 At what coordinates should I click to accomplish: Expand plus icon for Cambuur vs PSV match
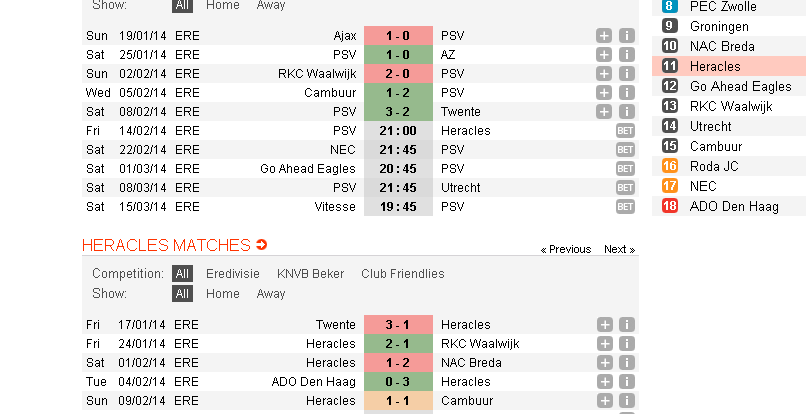point(604,93)
